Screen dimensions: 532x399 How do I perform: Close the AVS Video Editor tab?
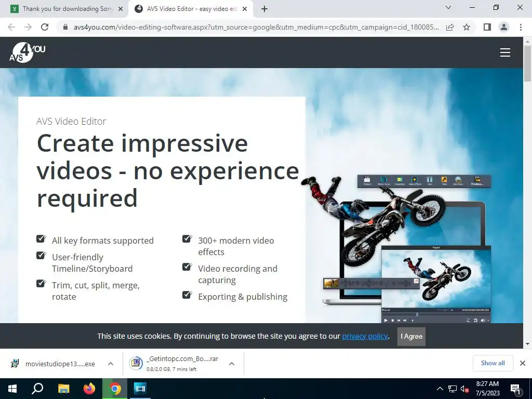tap(245, 9)
